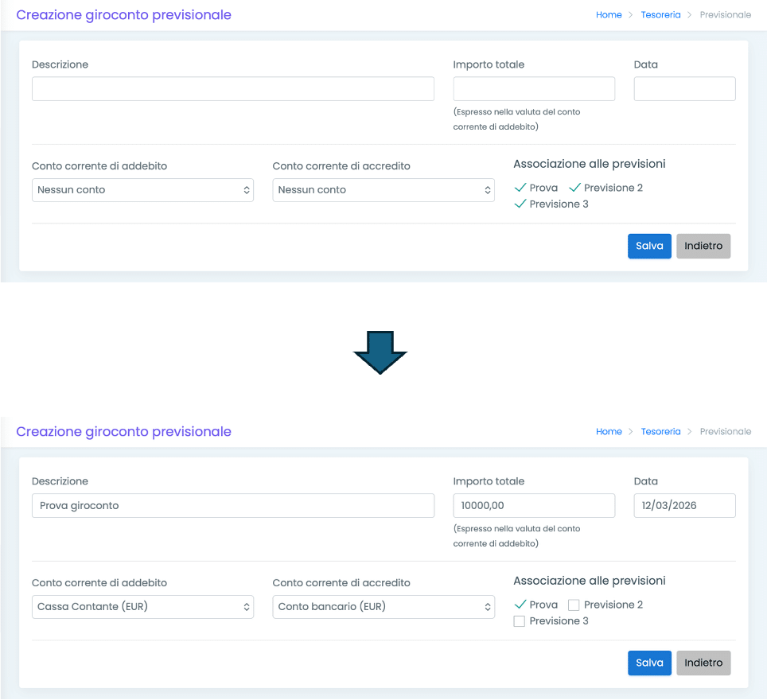
Task: Open the Cassa Contante (EUR) dropdown
Action: pyautogui.click(x=142, y=607)
